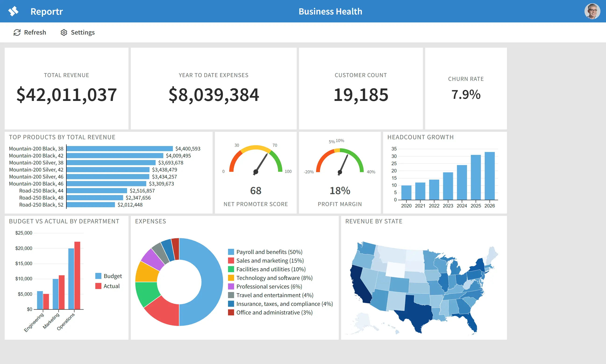Click the Budget legend color swatch

pos(98,276)
